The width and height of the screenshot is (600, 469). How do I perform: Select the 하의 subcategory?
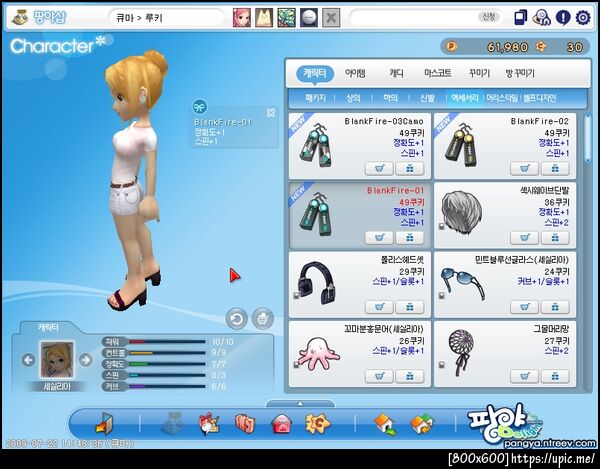pos(390,98)
